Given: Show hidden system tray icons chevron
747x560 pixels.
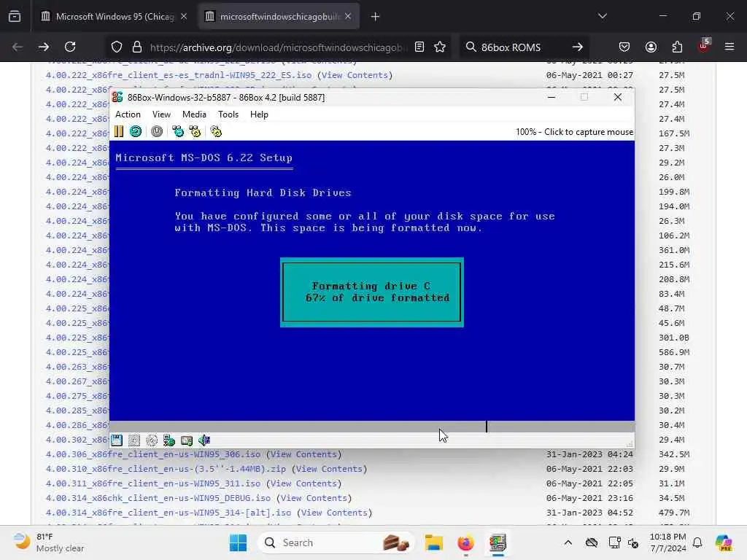Looking at the screenshot, I should click(568, 542).
